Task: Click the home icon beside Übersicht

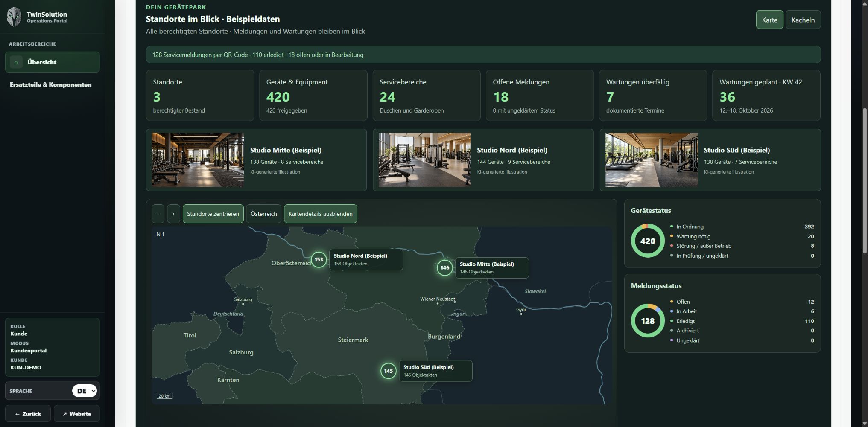Action: tap(16, 62)
